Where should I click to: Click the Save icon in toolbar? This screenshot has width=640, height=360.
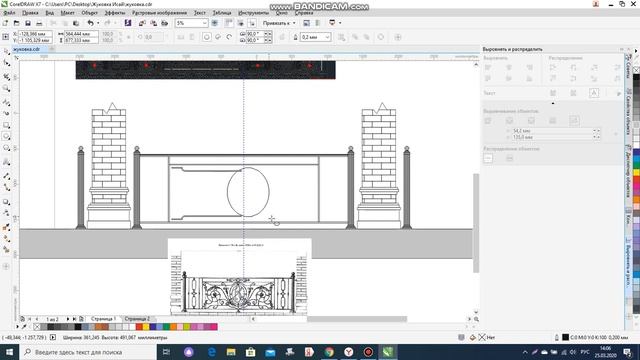28,23
